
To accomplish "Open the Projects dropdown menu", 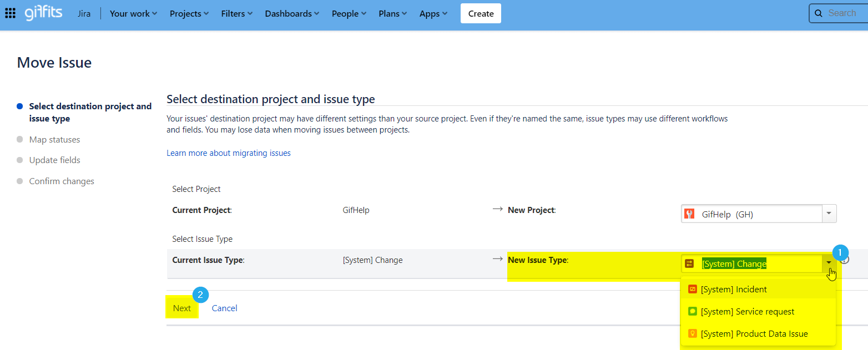I will 189,14.
